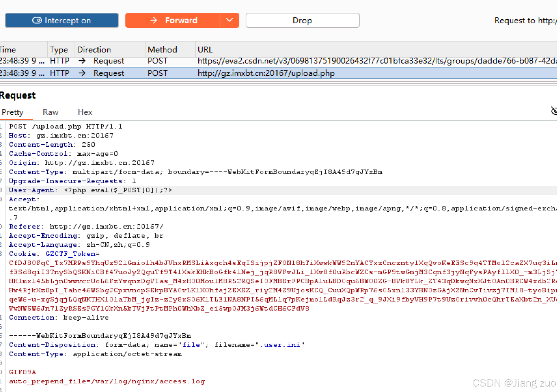The width and height of the screenshot is (557, 392).
Task: Click the Direction column header
Action: (x=94, y=50)
